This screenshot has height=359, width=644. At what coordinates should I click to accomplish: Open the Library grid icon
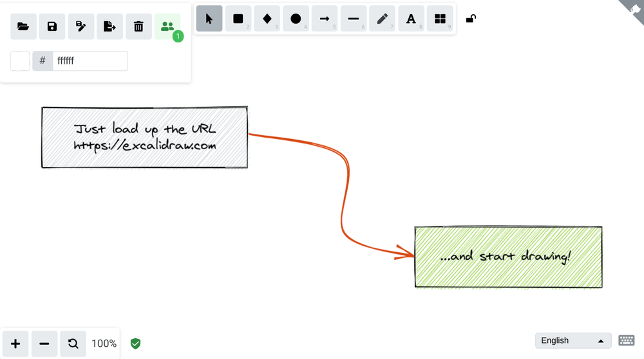(440, 19)
